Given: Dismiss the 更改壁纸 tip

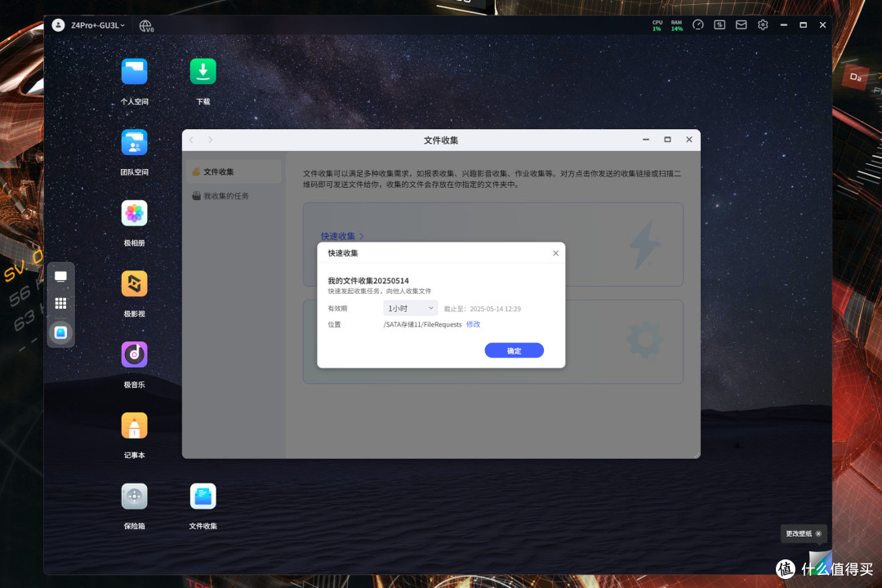Looking at the screenshot, I should (818, 534).
